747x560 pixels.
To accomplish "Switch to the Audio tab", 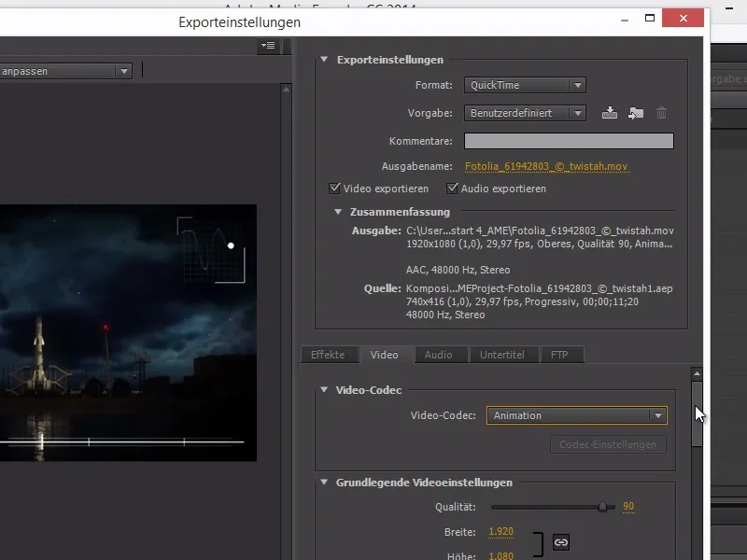I will (x=441, y=355).
